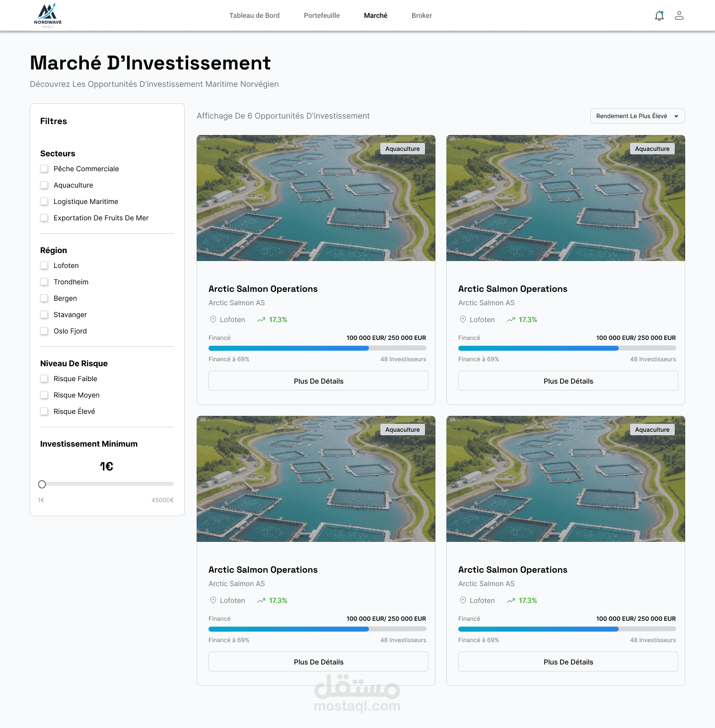Click location pin icon in top-left card

[213, 320]
